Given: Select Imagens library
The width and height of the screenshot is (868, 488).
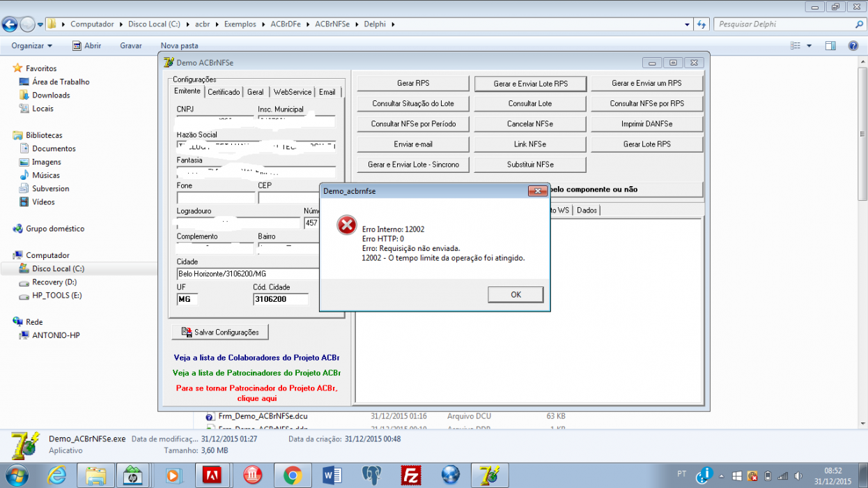Looking at the screenshot, I should pos(47,162).
